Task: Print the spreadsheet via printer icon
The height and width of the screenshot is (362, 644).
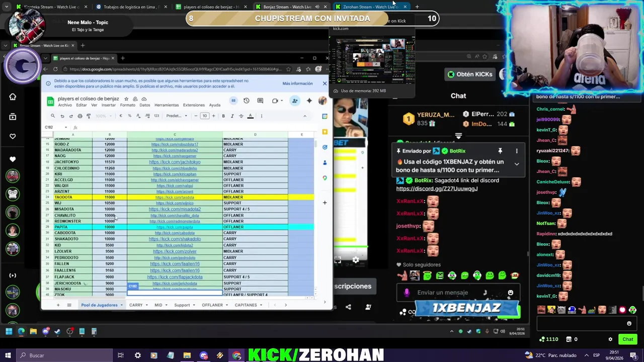Action: pyautogui.click(x=79, y=116)
